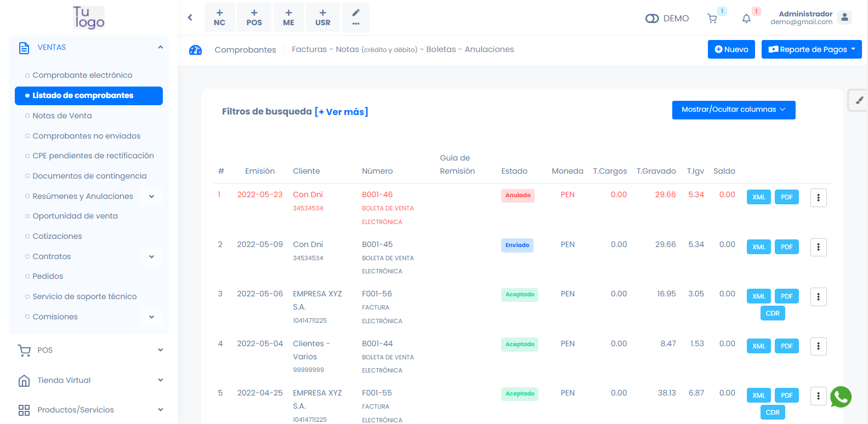Image resolution: width=868 pixels, height=424 pixels.
Task: Open the dashboard gauge icon
Action: coord(195,50)
